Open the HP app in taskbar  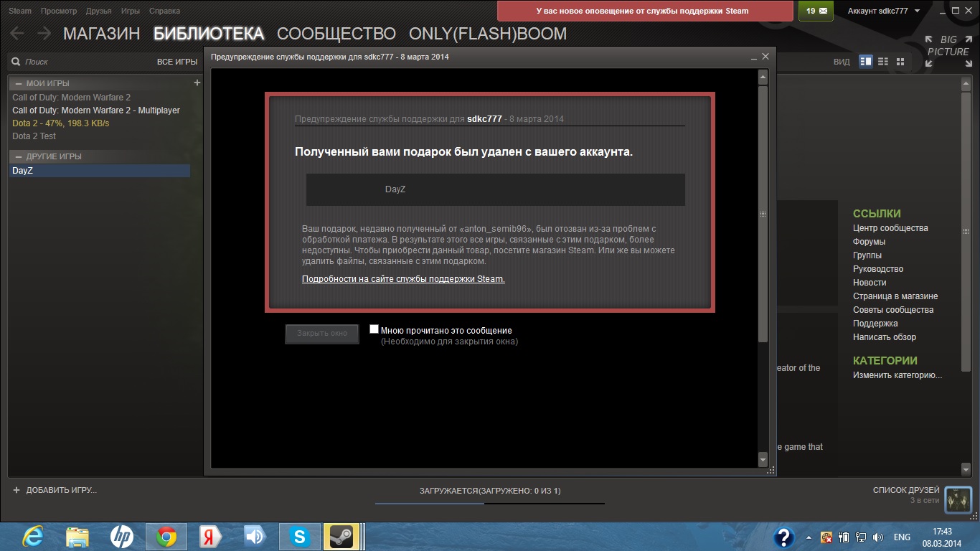(122, 537)
